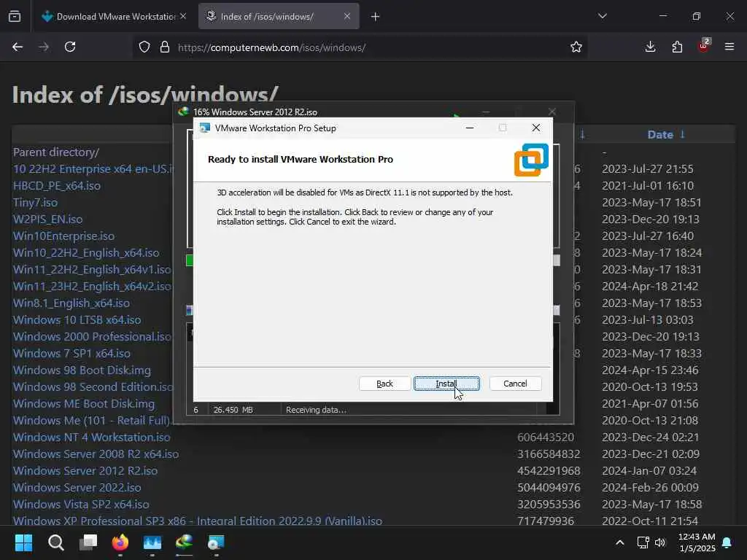Download Win10Enterprise.iso
747x560 pixels.
[x=64, y=236]
